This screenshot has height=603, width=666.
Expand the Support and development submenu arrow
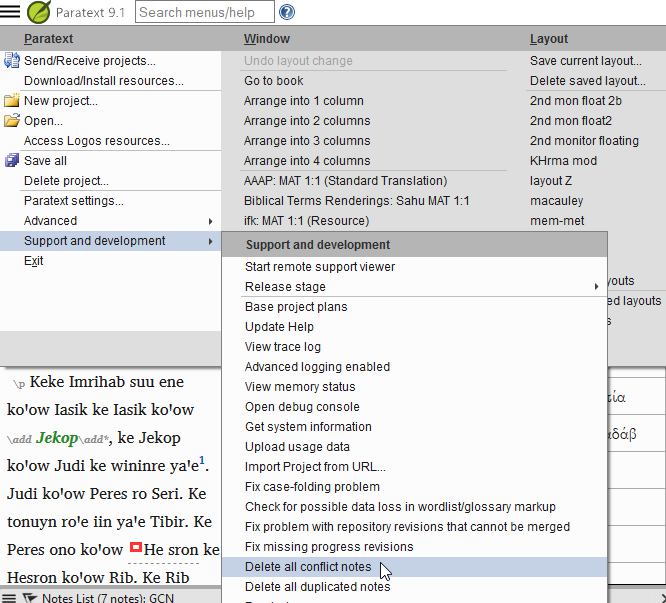coord(211,241)
